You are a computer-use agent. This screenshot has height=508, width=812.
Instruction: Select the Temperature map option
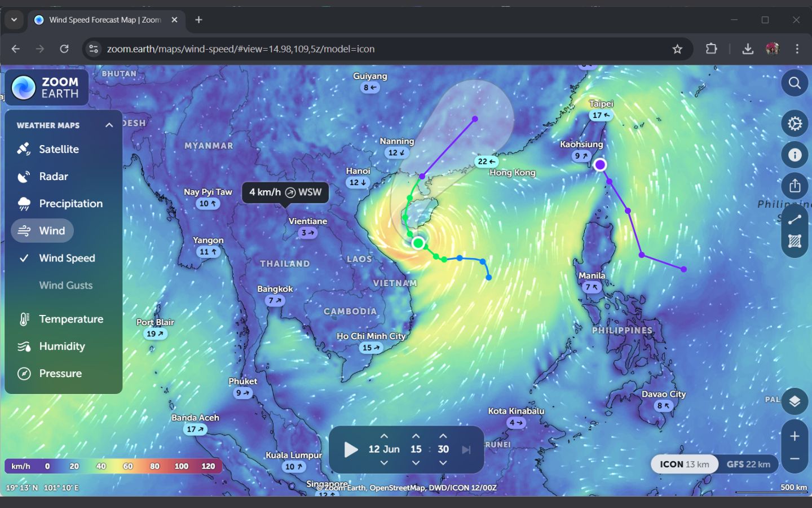tap(71, 319)
